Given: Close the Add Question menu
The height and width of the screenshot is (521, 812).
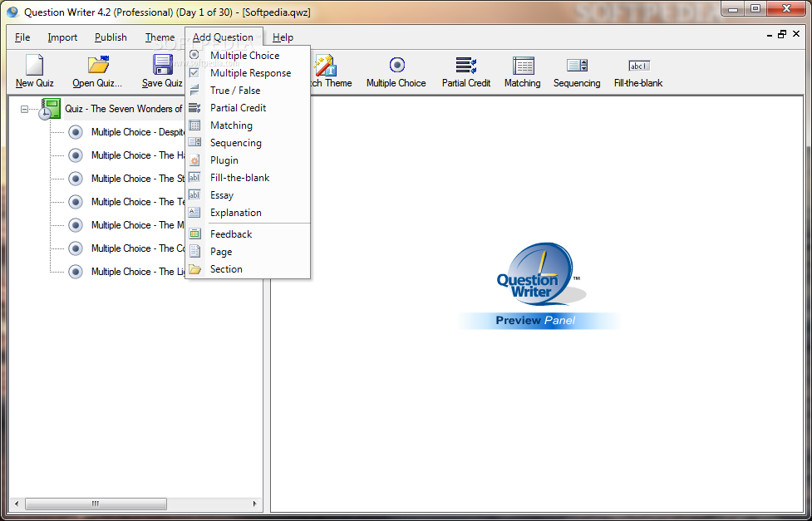Looking at the screenshot, I should (x=224, y=37).
